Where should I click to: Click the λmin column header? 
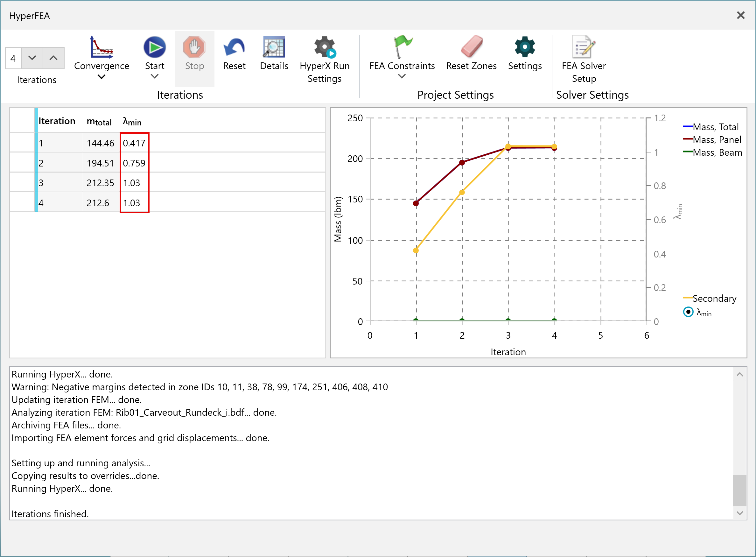(132, 121)
